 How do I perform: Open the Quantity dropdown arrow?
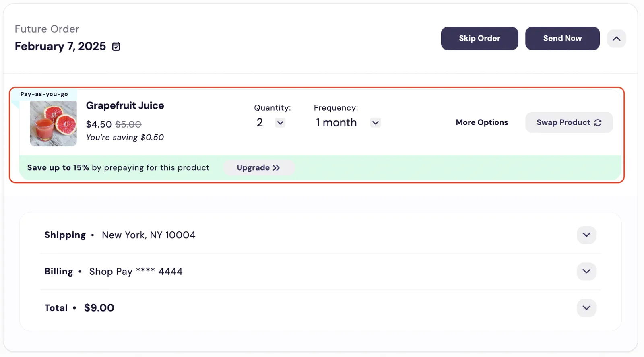coord(280,122)
